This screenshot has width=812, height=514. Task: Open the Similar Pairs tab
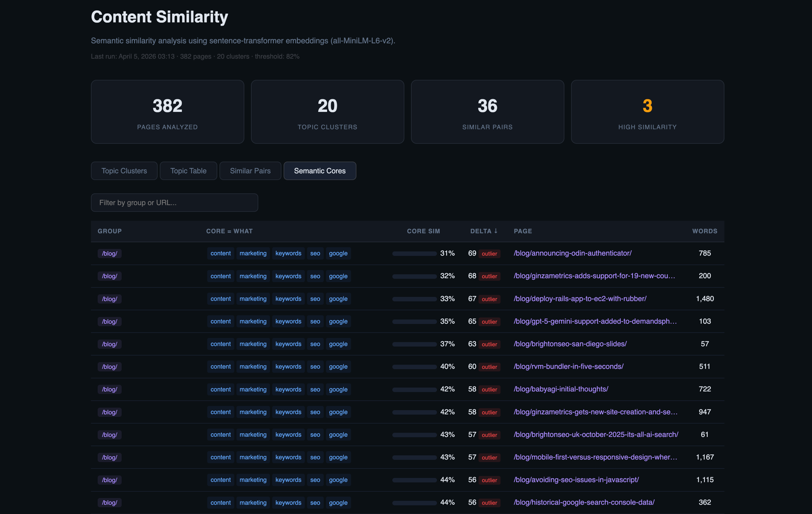[250, 171]
